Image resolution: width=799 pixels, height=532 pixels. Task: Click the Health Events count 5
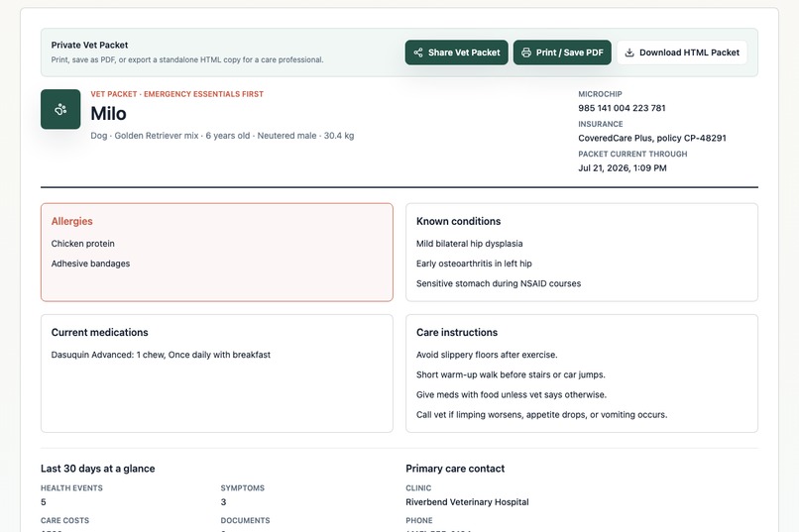click(44, 502)
